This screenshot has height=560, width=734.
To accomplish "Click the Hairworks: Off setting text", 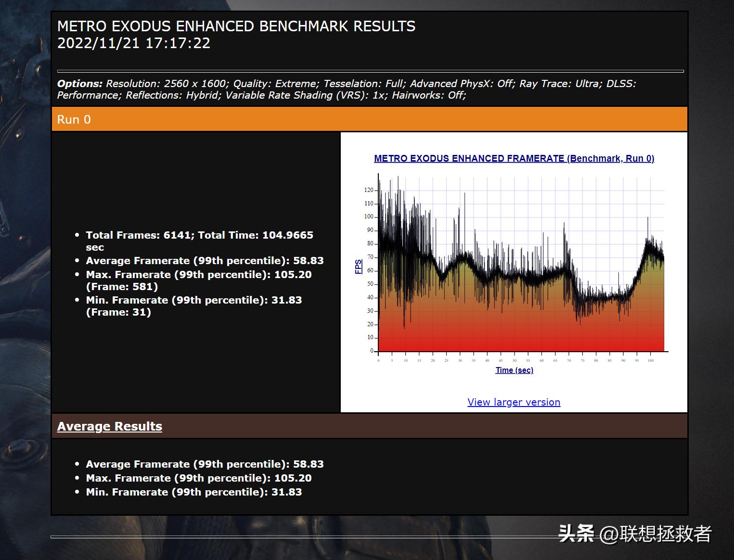I will point(428,95).
